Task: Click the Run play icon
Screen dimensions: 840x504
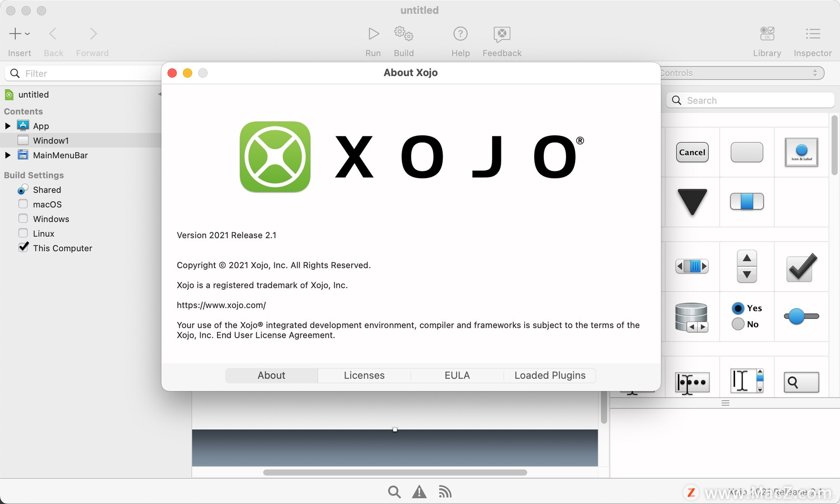Action: pos(373,34)
